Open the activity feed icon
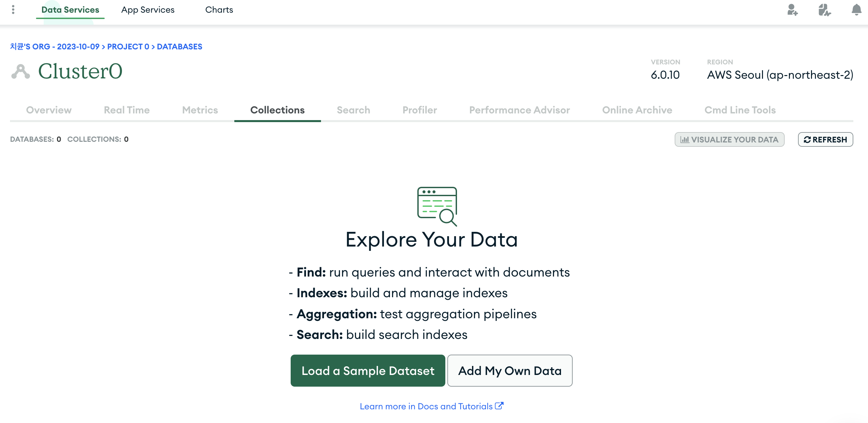 (x=824, y=10)
